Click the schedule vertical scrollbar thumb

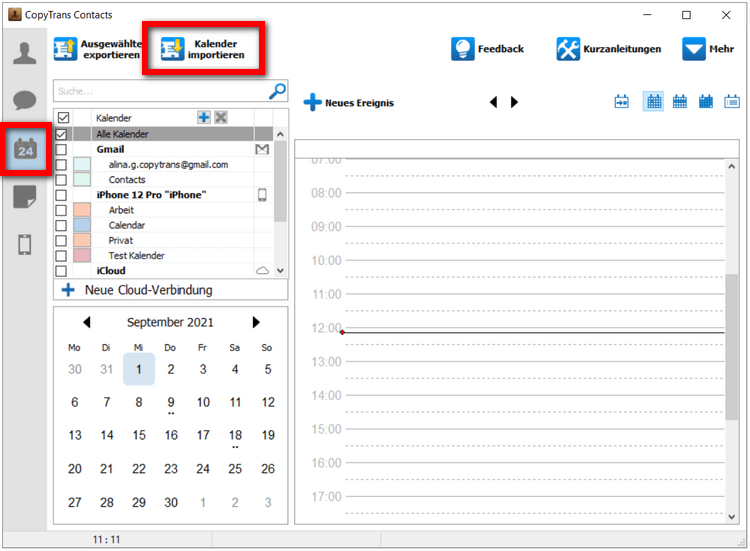pyautogui.click(x=731, y=347)
